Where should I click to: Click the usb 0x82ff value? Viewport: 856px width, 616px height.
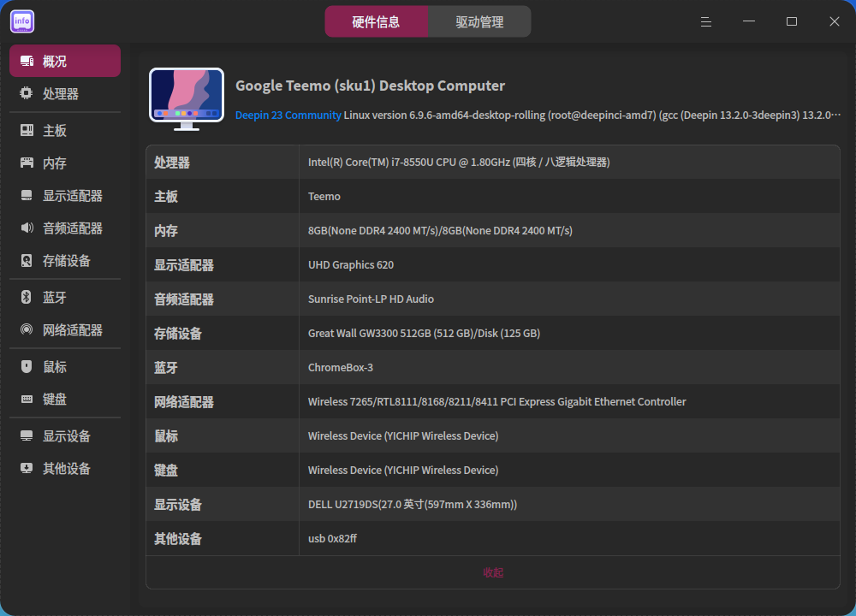pos(332,538)
